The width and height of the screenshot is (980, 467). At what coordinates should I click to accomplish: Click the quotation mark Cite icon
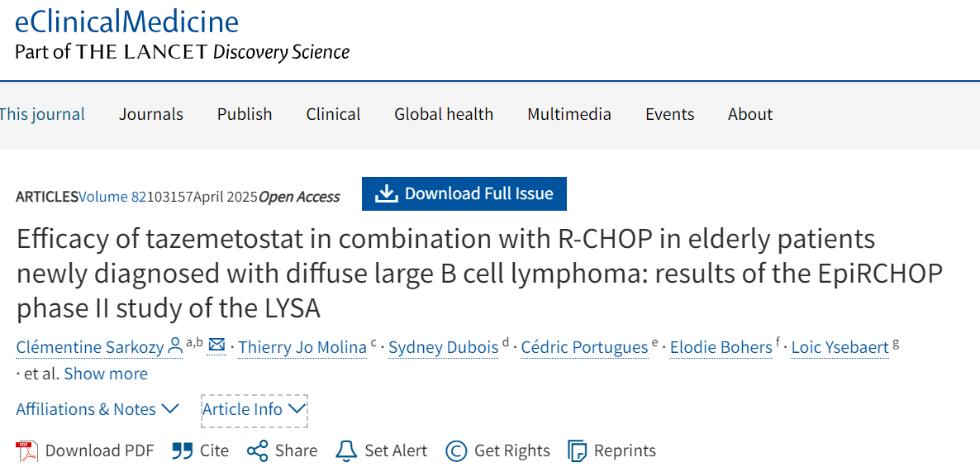182,450
